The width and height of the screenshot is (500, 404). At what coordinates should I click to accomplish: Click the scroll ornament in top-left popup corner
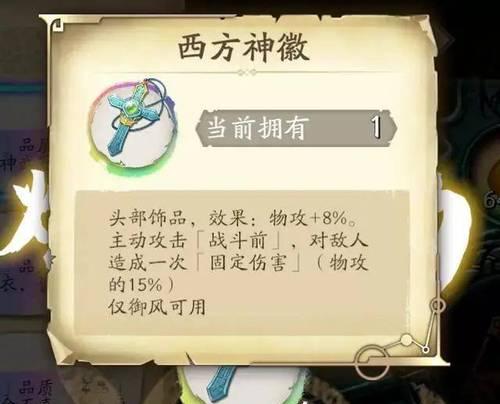click(57, 26)
